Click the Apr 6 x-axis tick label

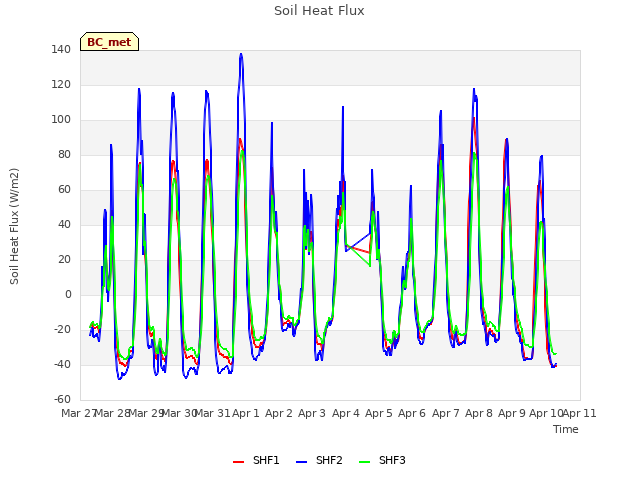412,413
